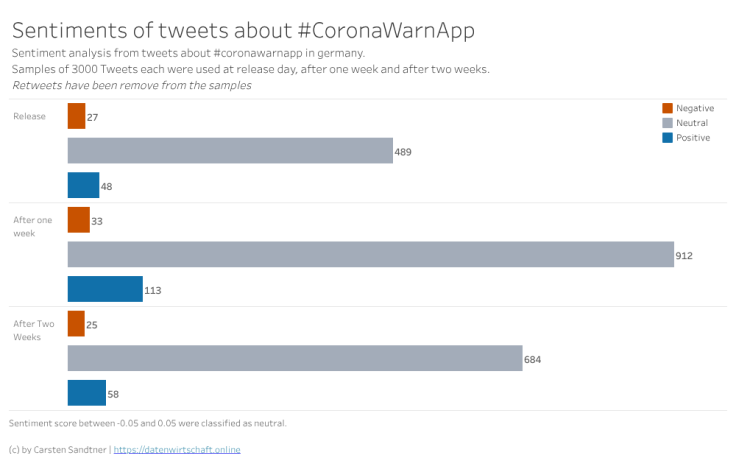The height and width of the screenshot is (454, 736).
Task: Select the Release negative bar (27)
Action: [76, 117]
